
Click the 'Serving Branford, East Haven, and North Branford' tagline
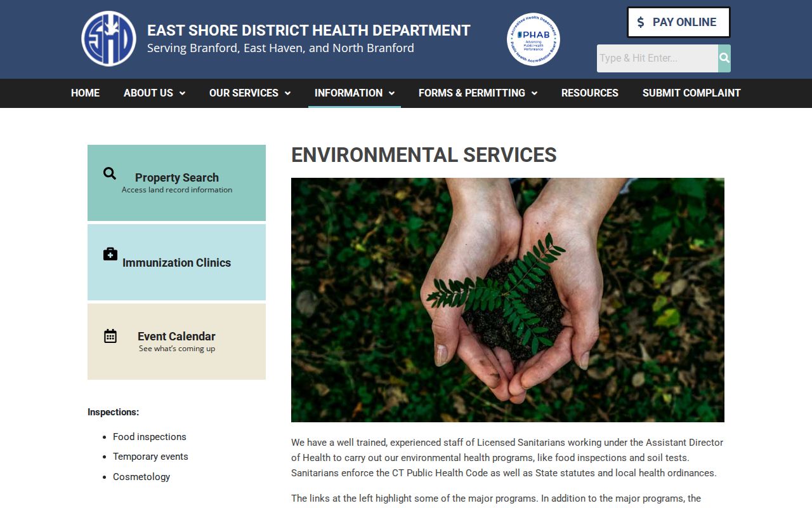click(x=280, y=48)
